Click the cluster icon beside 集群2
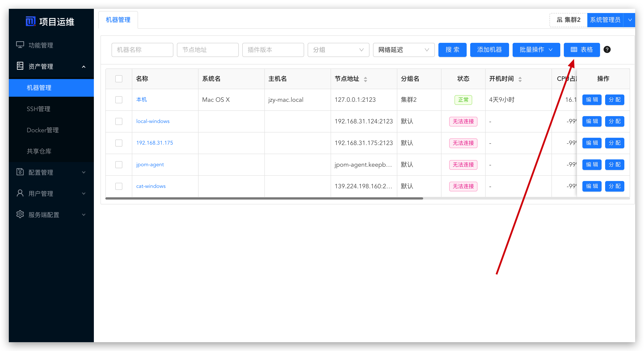The width and height of the screenshot is (644, 351). 559,20
